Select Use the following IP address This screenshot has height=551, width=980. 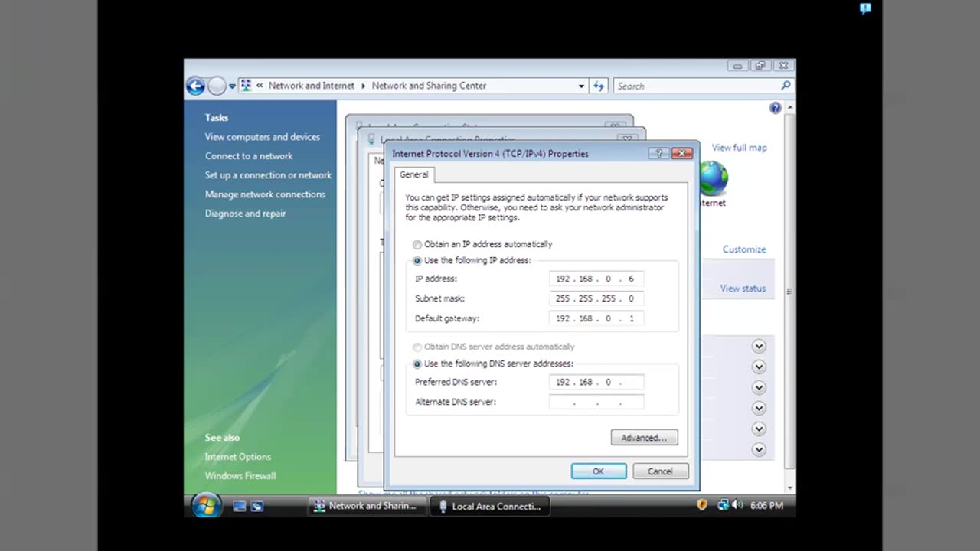point(417,260)
